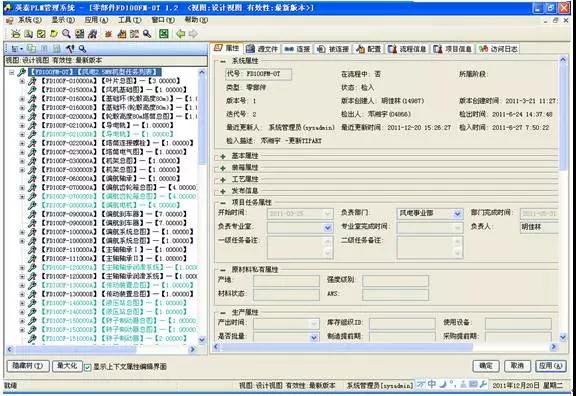The height and width of the screenshot is (396, 576).
Task: Select the FD100F-015000A 风机基础图 row
Action: (x=114, y=90)
